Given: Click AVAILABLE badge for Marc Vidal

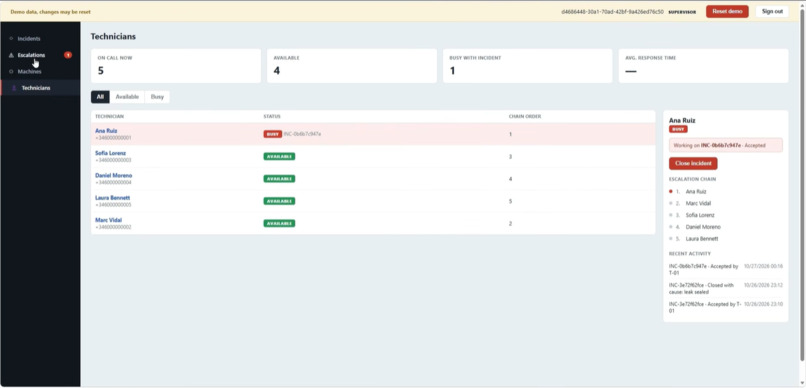Looking at the screenshot, I should point(279,224).
